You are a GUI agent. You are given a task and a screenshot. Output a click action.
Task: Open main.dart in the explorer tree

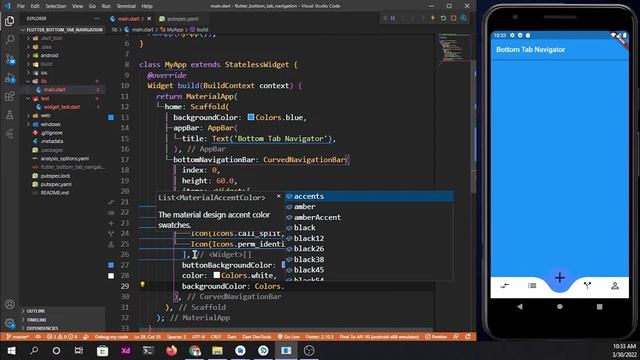tap(54, 90)
